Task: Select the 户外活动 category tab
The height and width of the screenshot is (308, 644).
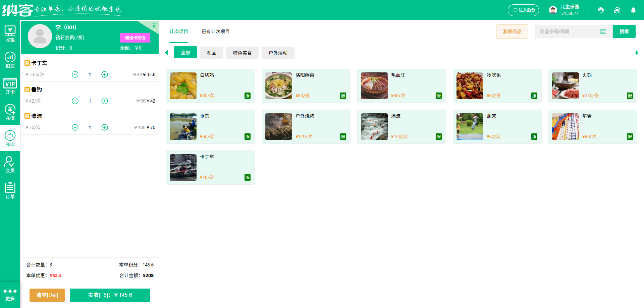Action: point(278,53)
